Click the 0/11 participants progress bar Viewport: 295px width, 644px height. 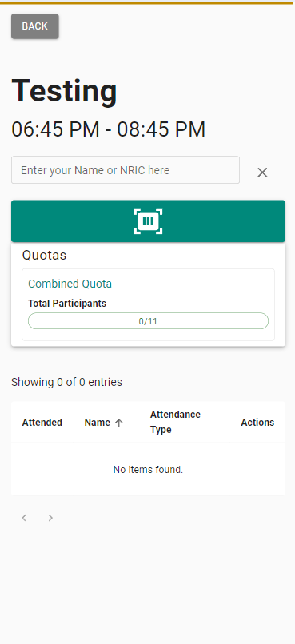[x=148, y=320]
